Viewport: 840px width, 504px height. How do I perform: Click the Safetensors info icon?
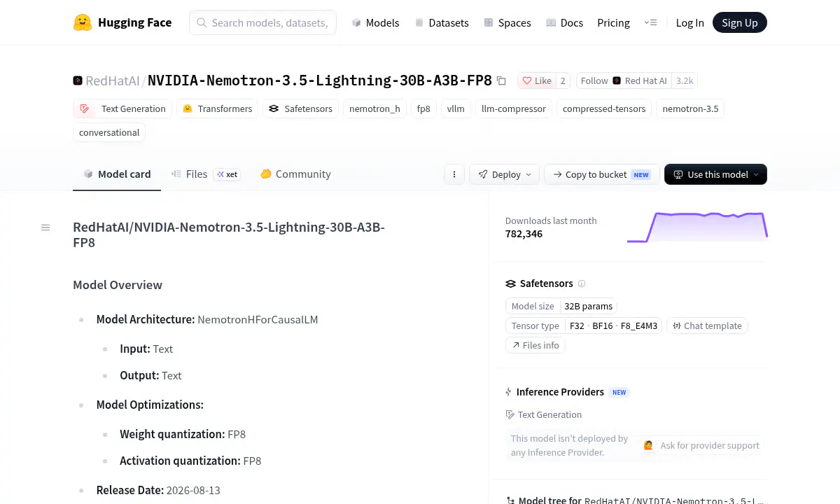[x=582, y=283]
